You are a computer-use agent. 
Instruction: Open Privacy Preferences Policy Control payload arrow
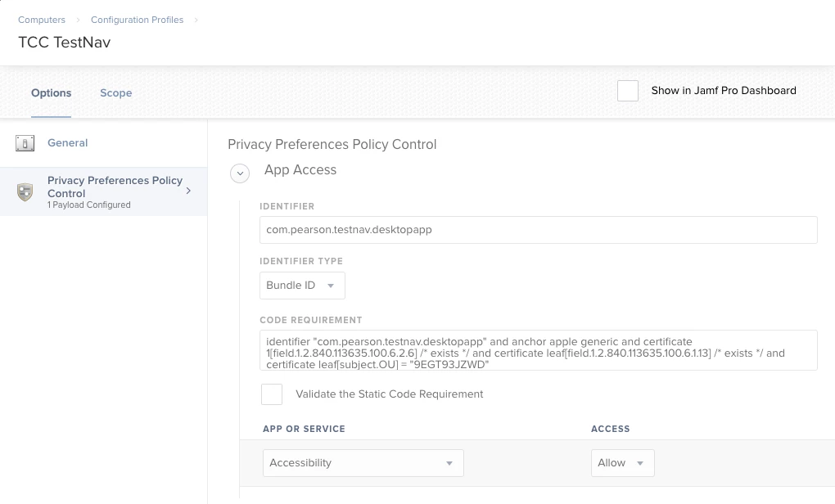188,191
